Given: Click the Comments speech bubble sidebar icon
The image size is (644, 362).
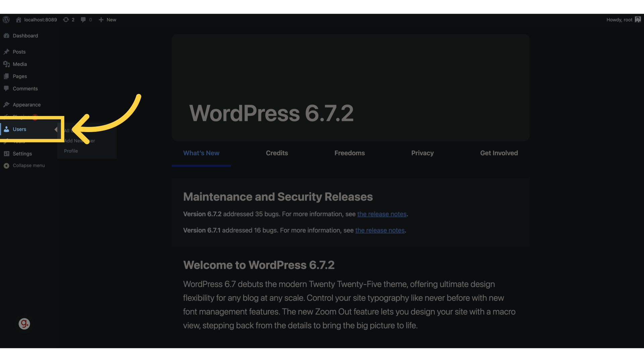Looking at the screenshot, I should click(6, 88).
